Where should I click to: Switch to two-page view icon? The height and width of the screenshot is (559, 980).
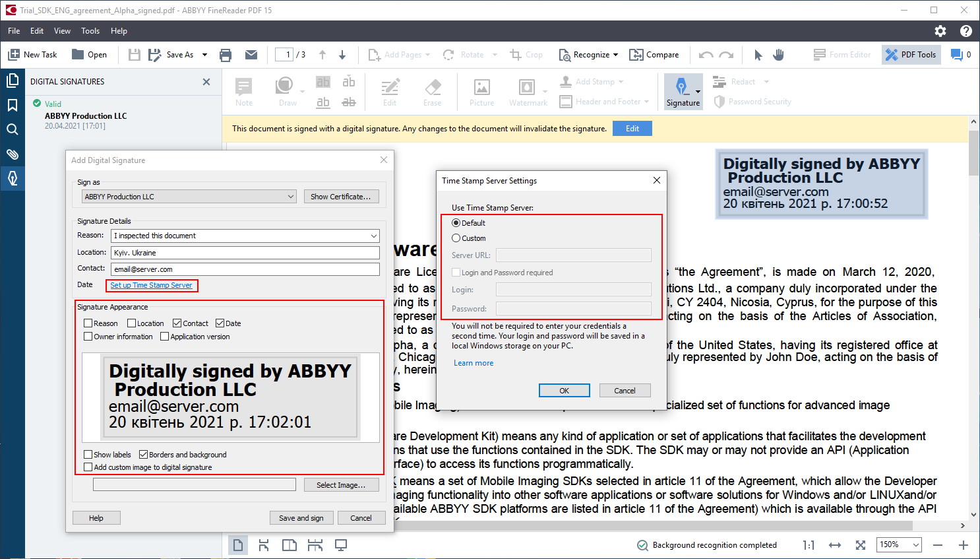(x=290, y=545)
